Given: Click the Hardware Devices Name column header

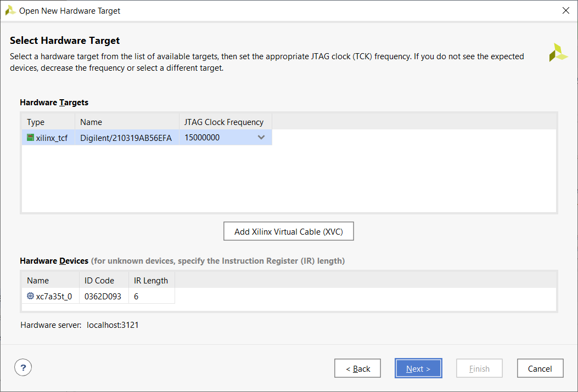Looking at the screenshot, I should [50, 281].
